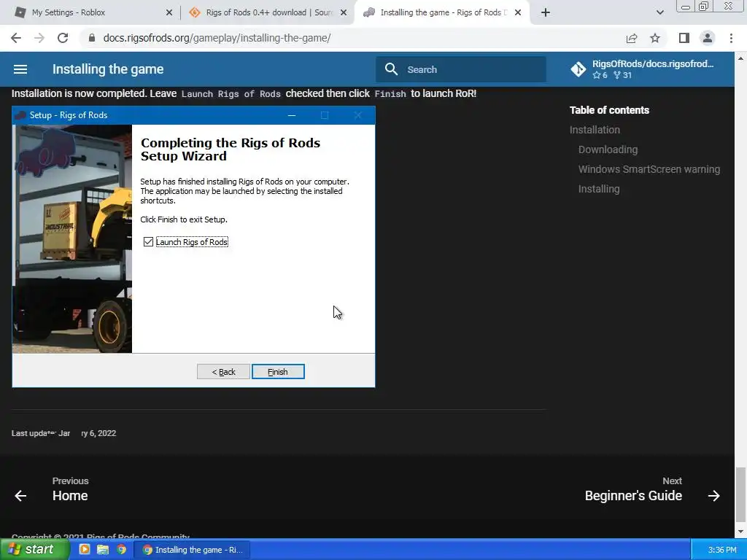The image size is (747, 560).
Task: Jump to Downloading section
Action: (608, 149)
